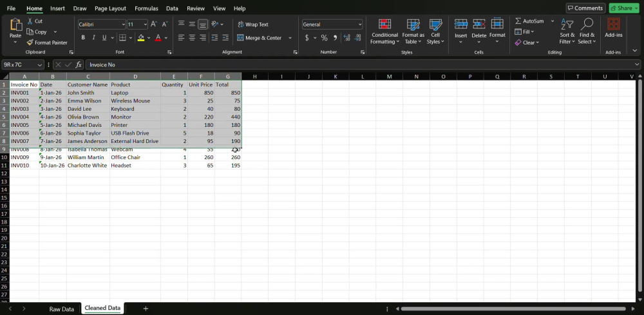The width and height of the screenshot is (644, 315).
Task: Expand the Name Box dropdown
Action: pyautogui.click(x=39, y=65)
